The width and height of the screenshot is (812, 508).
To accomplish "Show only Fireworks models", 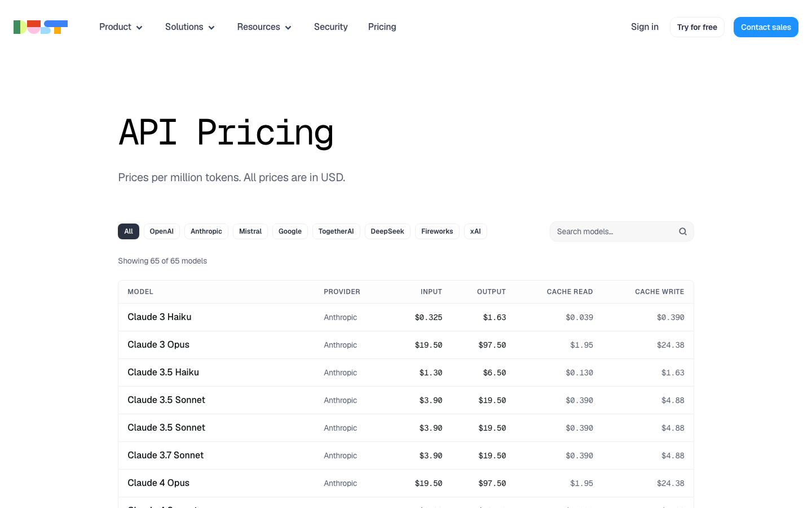I will tap(437, 231).
